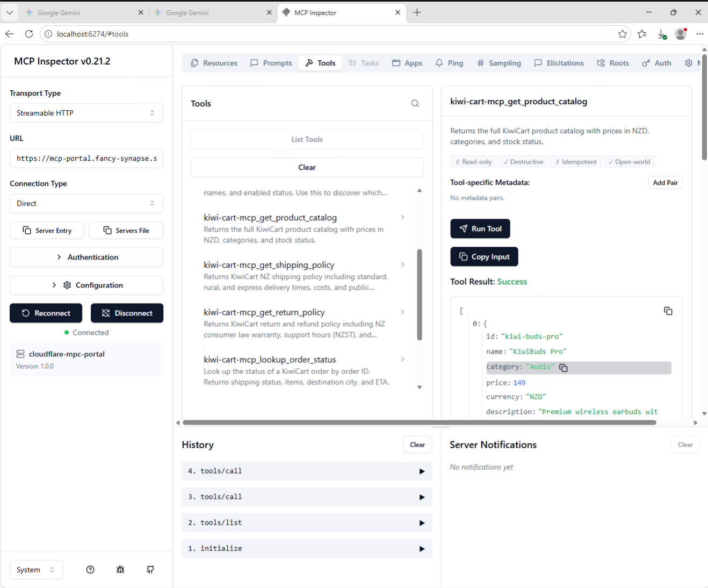Copy the Server Entry config
The height and width of the screenshot is (588, 708).
(47, 230)
